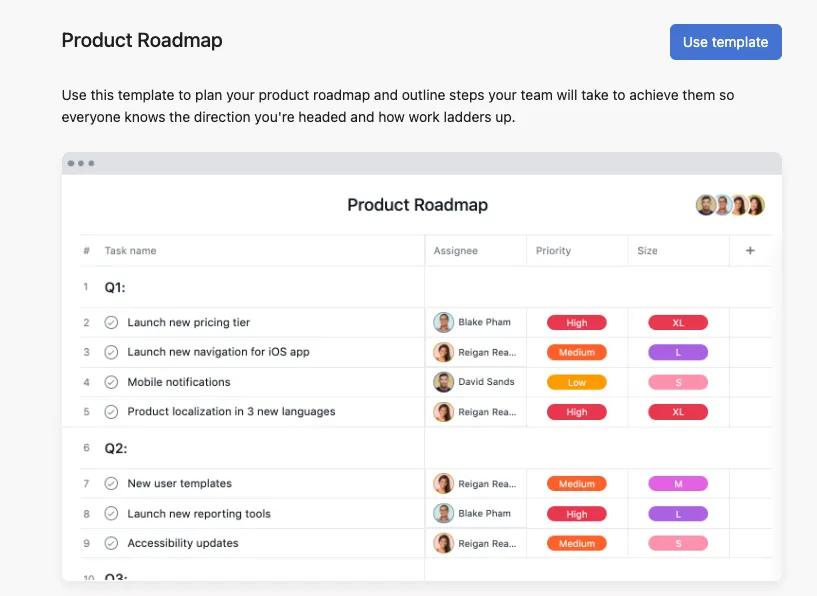Click the Use template button
The width and height of the screenshot is (817, 596).
[x=725, y=42]
